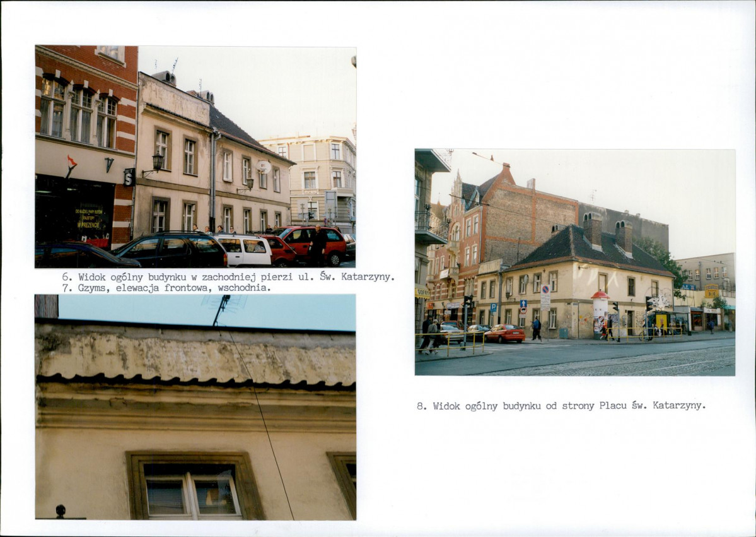Click the wall lantern on the cream building
This screenshot has width=756, height=537.
point(156,162)
